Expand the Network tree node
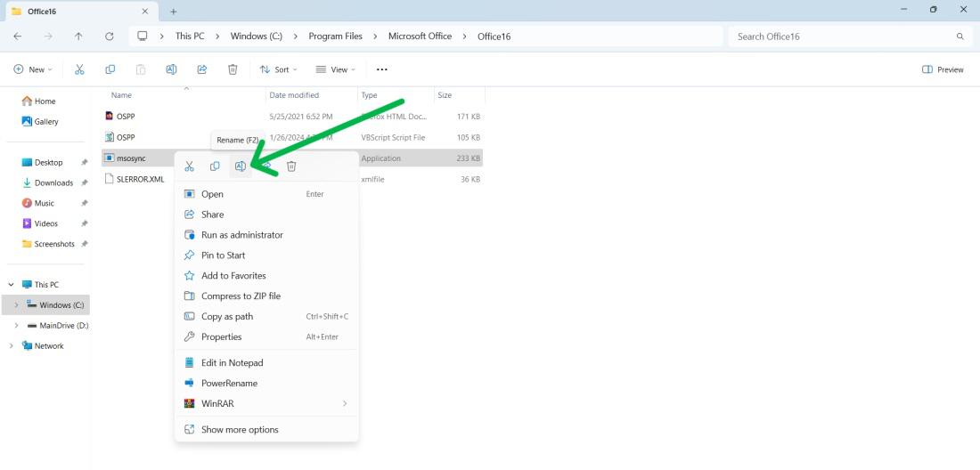 click(12, 345)
